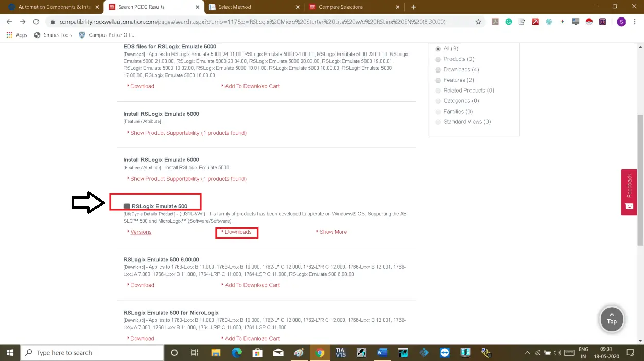Open TeamViewer from the taskbar
The width and height of the screenshot is (644, 361).
coord(445,353)
